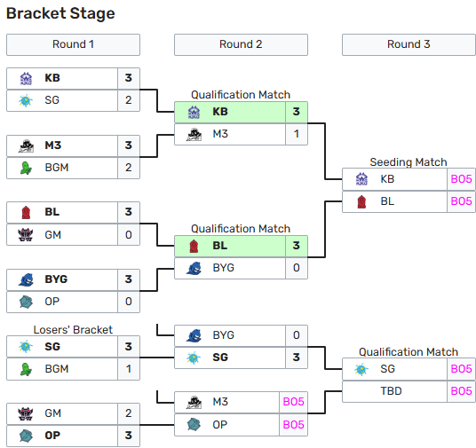The image size is (476, 448).
Task: Click BGM green logo beside score 2
Action: point(26,168)
